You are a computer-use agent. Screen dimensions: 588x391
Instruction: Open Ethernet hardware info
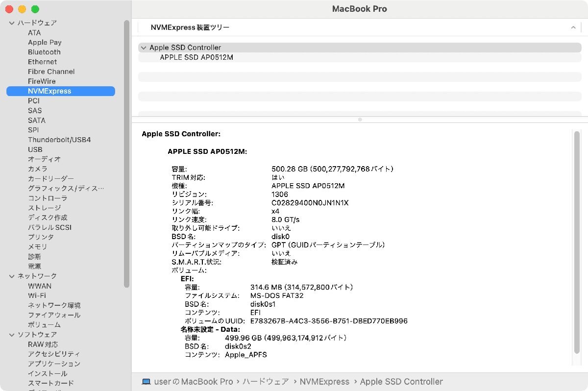(42, 62)
